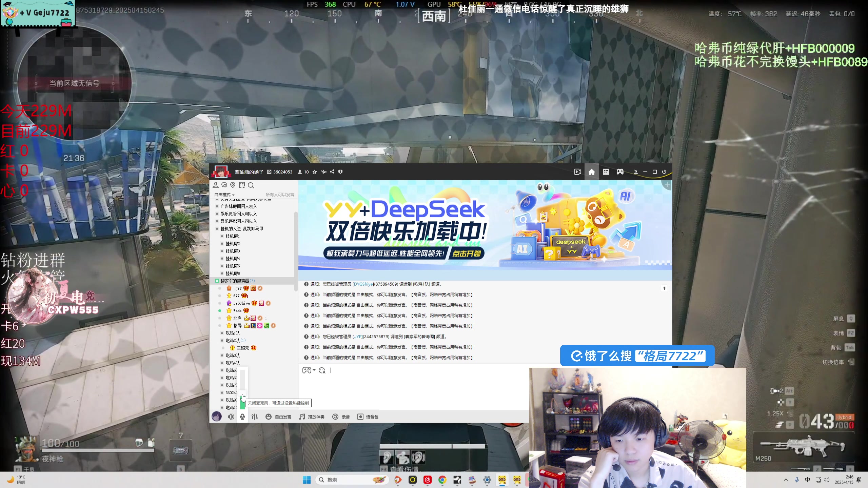Click the share icon in YY header
This screenshot has height=488, width=868.
pyautogui.click(x=332, y=172)
